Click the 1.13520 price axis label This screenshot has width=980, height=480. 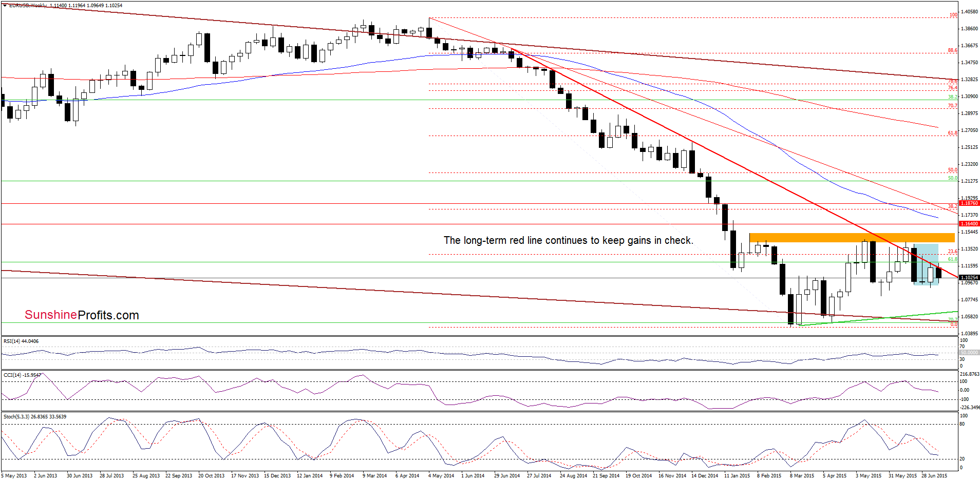969,248
